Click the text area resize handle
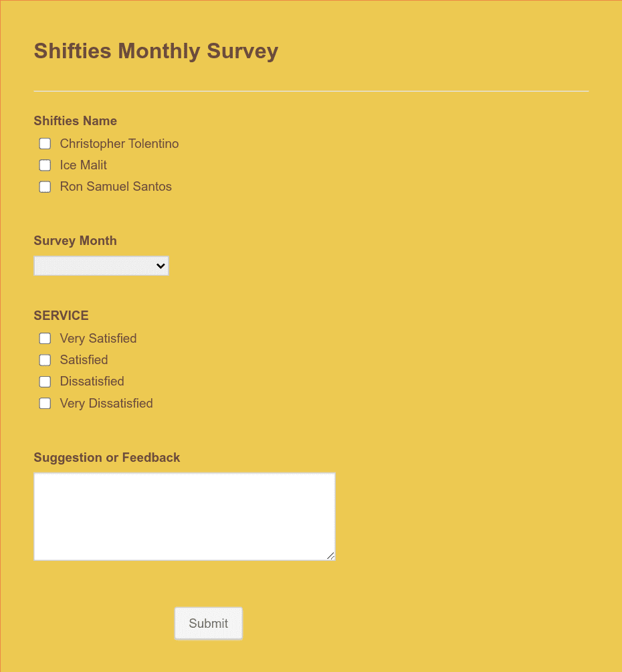 pos(332,557)
